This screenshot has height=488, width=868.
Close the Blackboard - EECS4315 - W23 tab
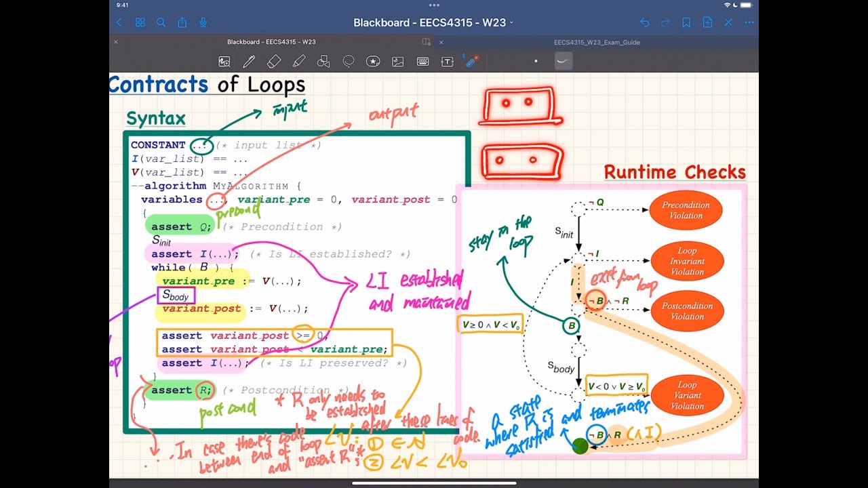(116, 42)
